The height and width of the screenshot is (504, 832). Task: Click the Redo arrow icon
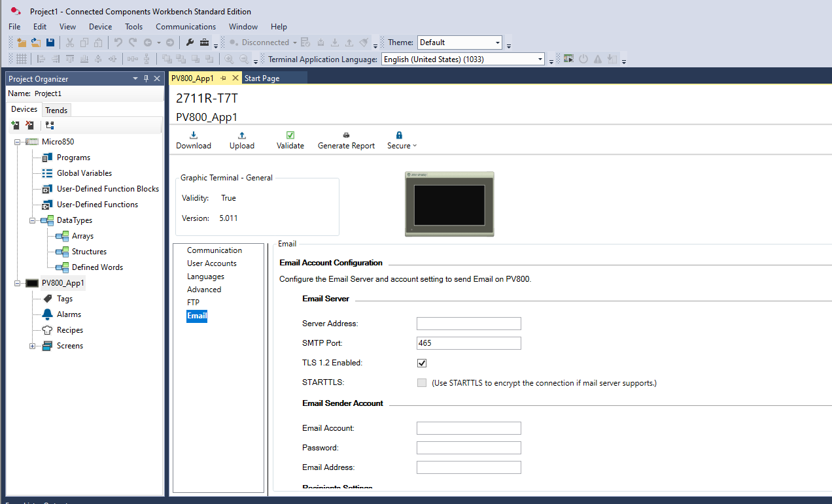133,42
